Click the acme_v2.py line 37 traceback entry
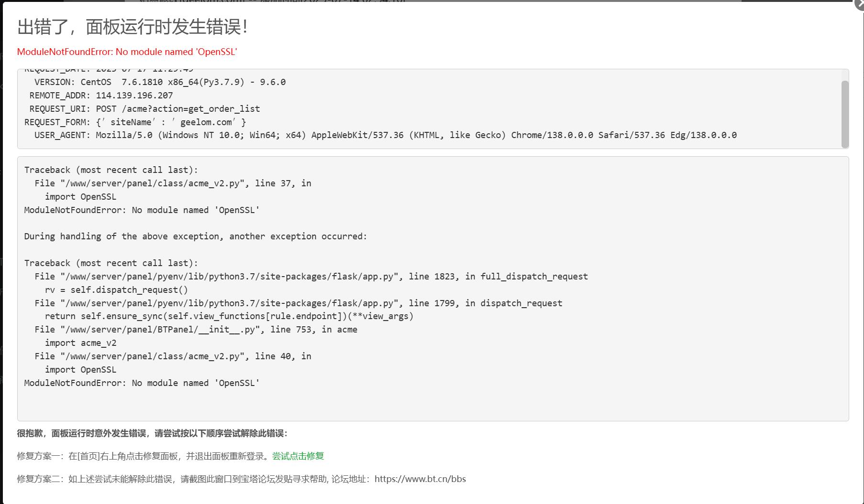Viewport: 864px width, 504px height. 173,183
